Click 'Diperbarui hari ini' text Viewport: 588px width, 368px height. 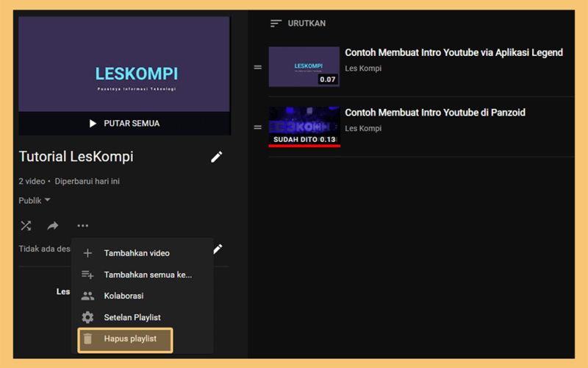(x=87, y=181)
